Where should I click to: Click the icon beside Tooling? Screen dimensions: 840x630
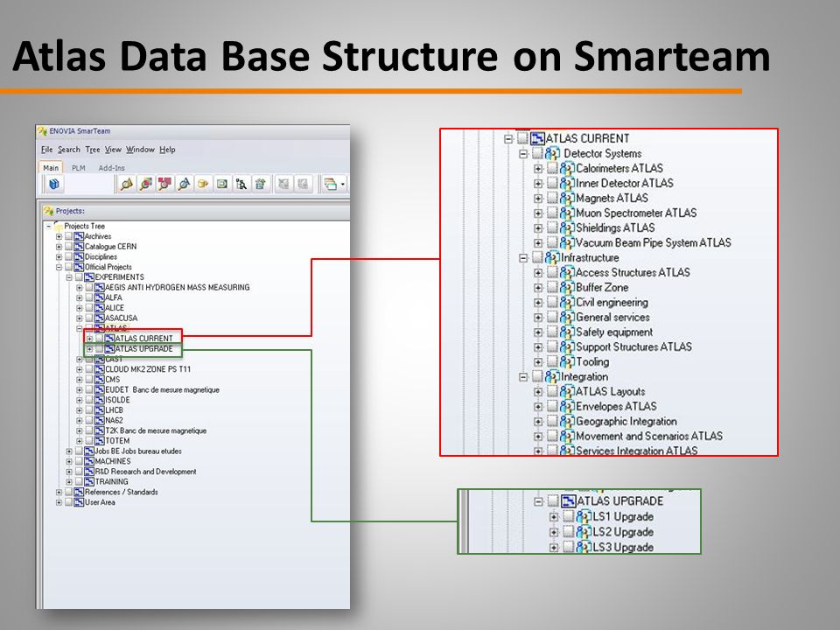567,361
